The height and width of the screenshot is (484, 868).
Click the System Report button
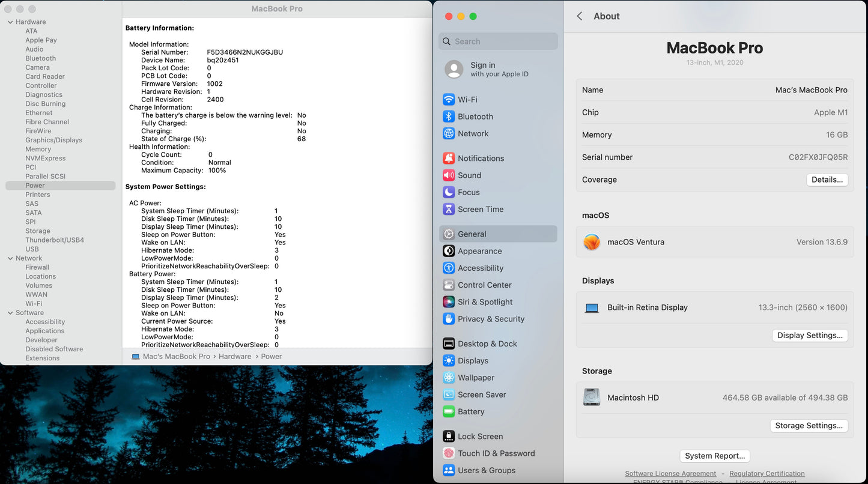click(715, 456)
